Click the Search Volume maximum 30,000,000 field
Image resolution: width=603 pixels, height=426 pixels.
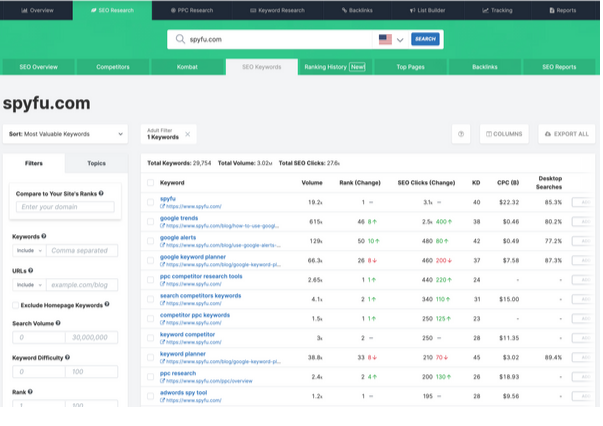(92, 338)
